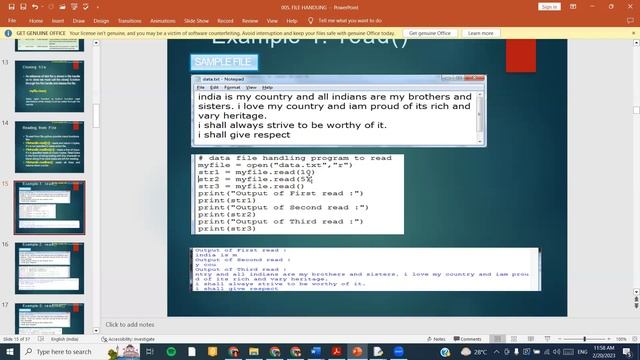Click the Sign in button

coord(549,7)
